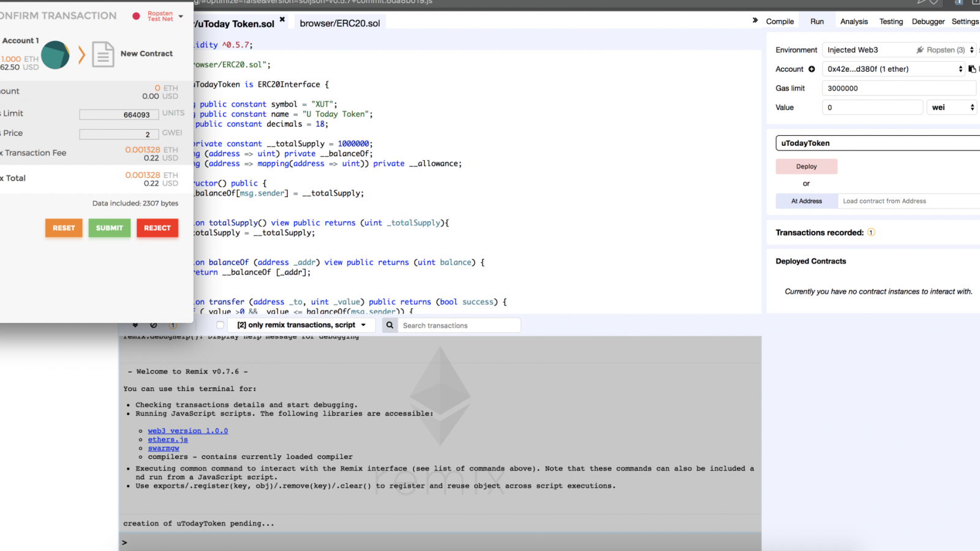Click the orange arrow between account and contract
This screenshot has width=980, height=551.
click(81, 55)
